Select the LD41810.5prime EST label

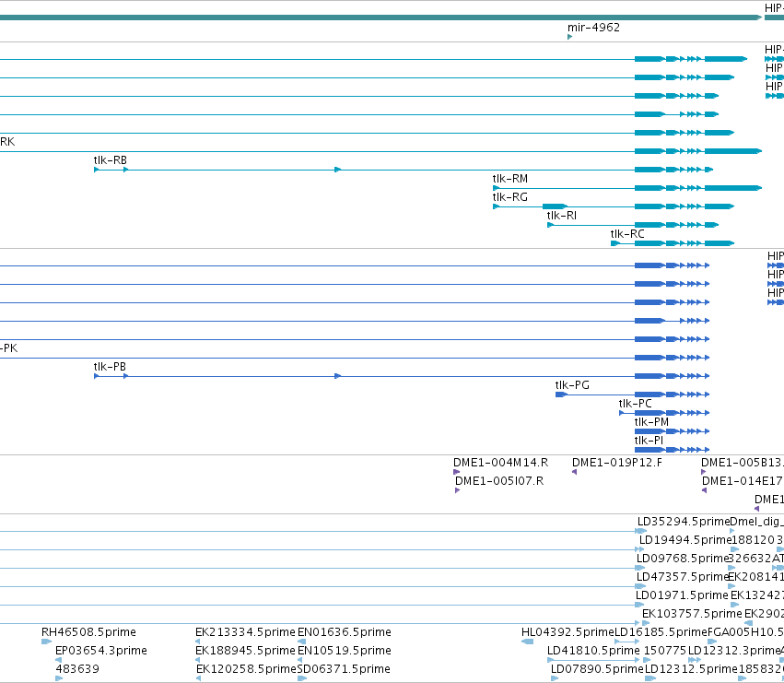[x=593, y=651]
